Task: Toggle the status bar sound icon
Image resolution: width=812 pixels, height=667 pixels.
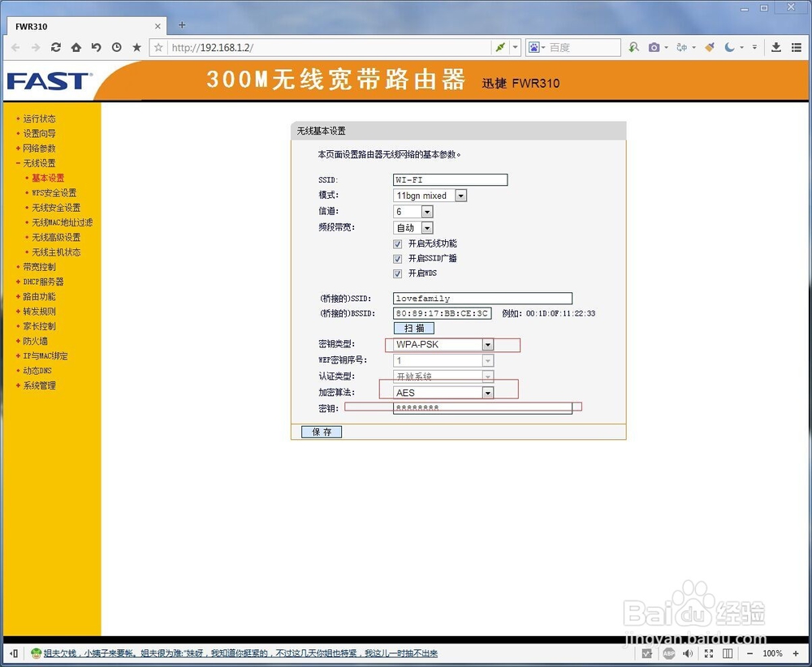Action: tap(688, 653)
